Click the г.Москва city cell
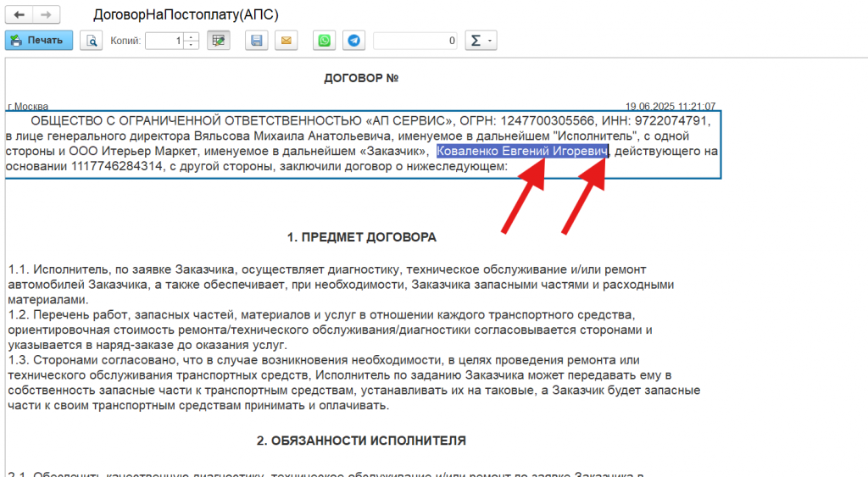 (28, 106)
